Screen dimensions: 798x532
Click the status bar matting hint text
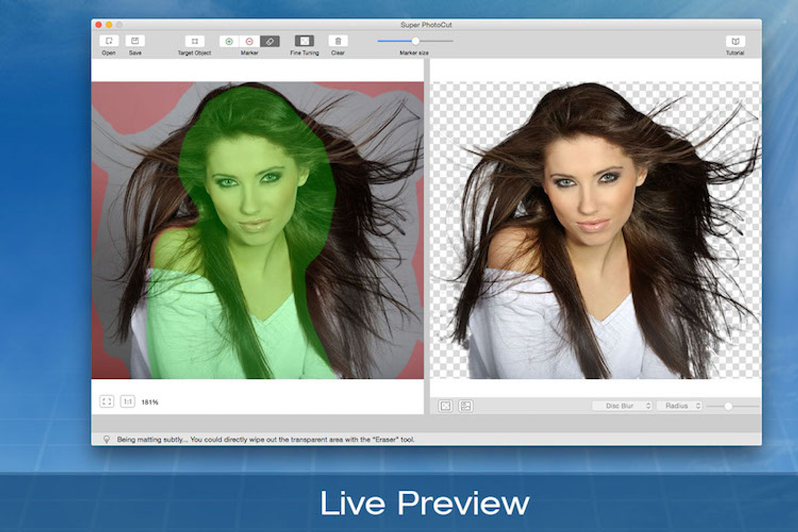click(x=265, y=440)
